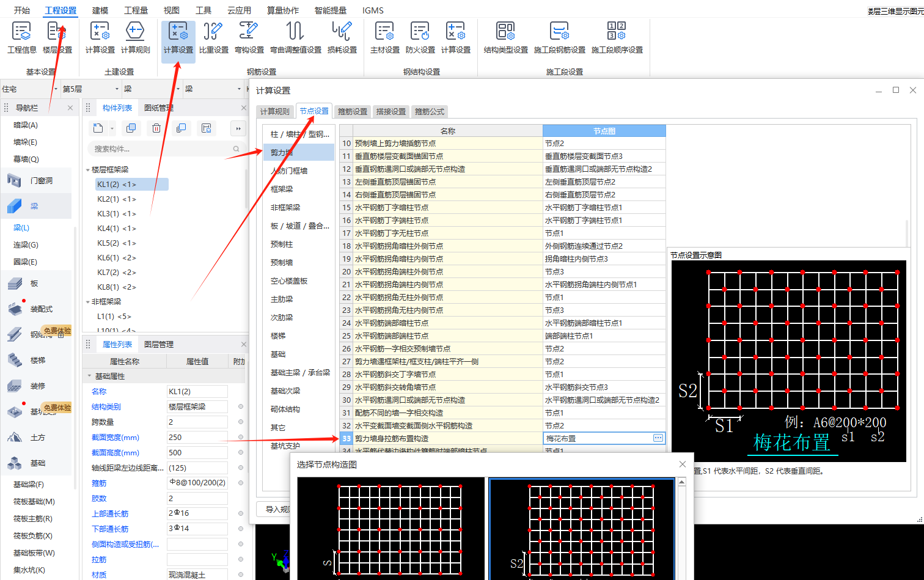Select 土方 category in navigation bar
The image size is (924, 580).
35,437
